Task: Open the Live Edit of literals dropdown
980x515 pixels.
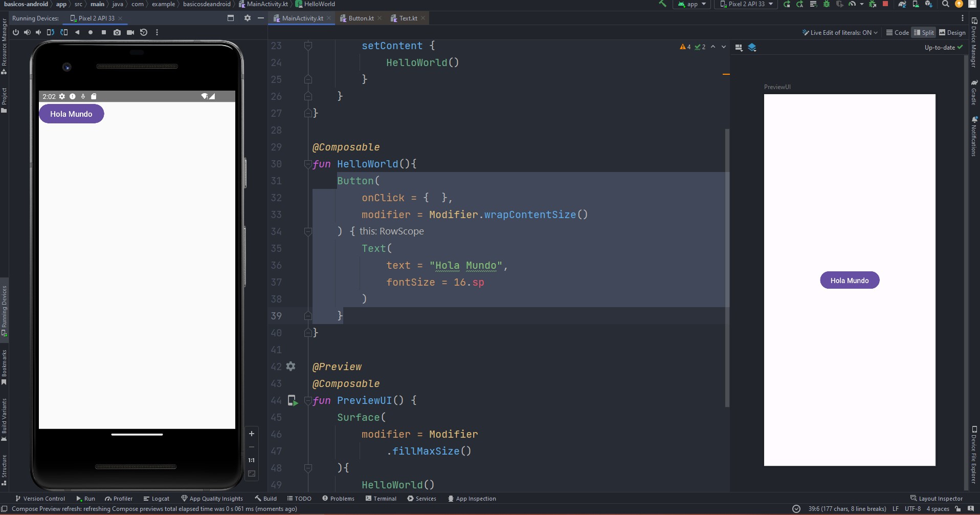Action: point(840,32)
